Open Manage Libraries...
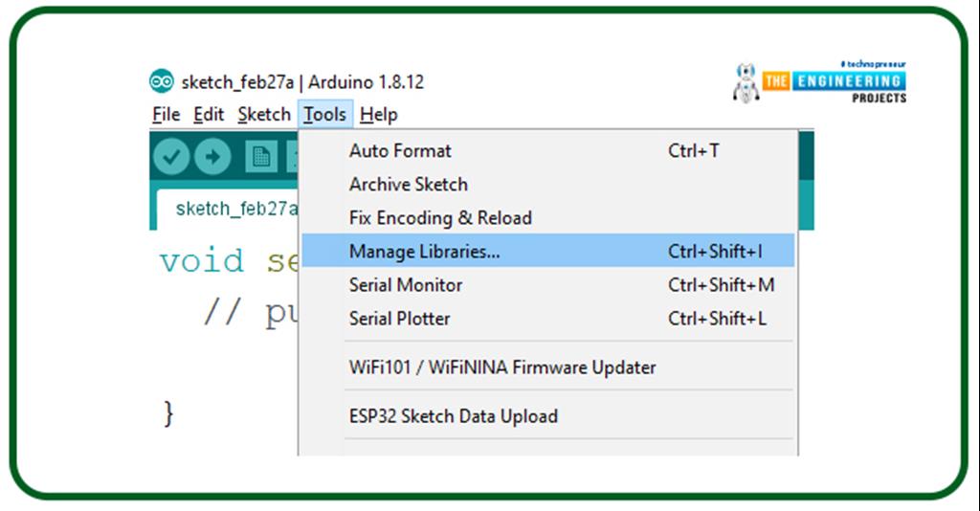 [548, 251]
